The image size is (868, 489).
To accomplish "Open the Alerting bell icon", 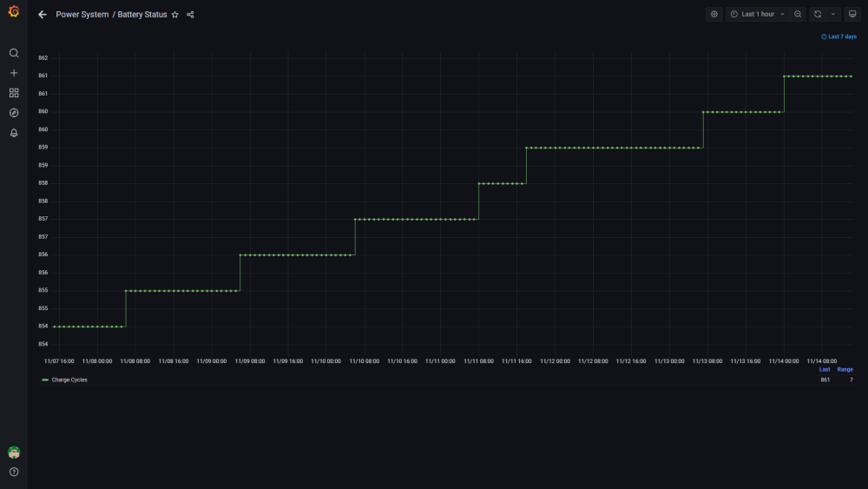I will click(x=14, y=133).
